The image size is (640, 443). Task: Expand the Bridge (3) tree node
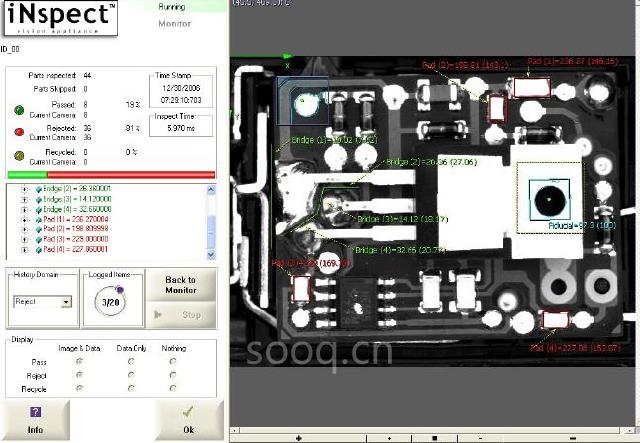pyautogui.click(x=24, y=199)
